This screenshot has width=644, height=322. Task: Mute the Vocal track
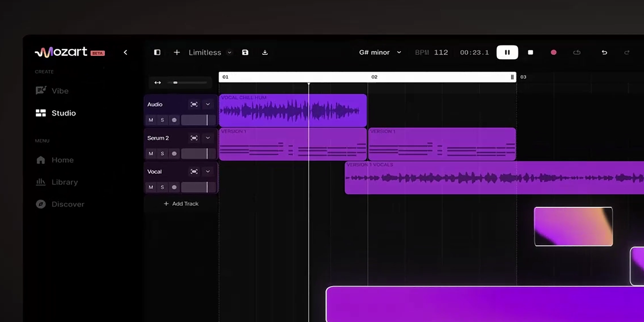(x=151, y=187)
